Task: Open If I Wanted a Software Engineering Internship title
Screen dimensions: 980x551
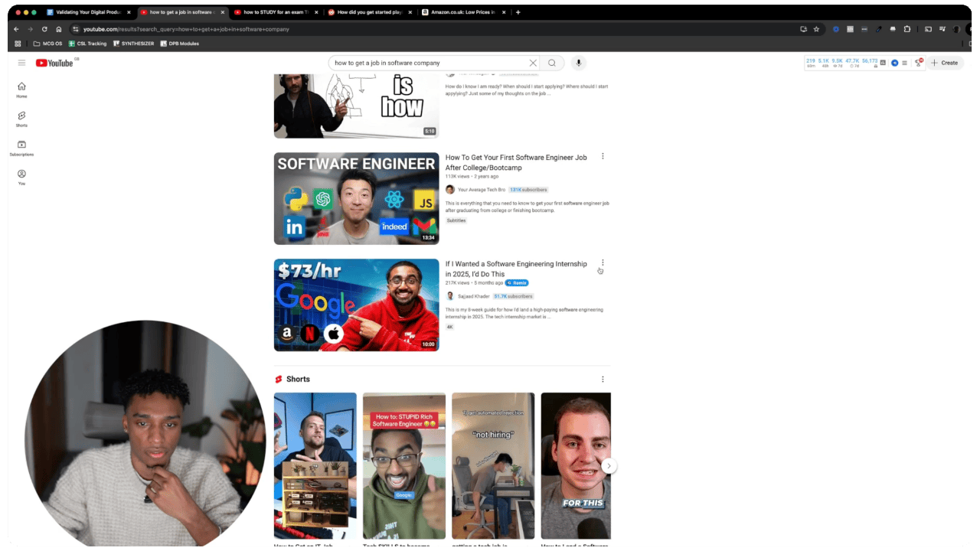Action: 516,269
